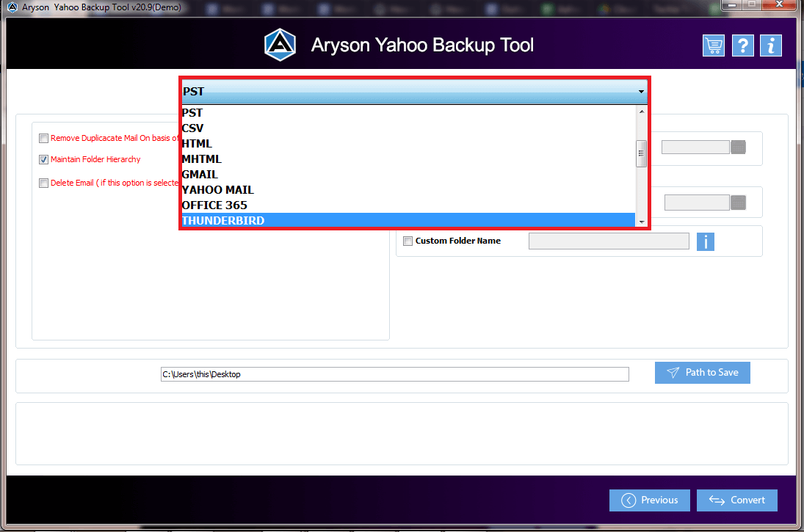Open the Help question-mark icon

[x=742, y=45]
